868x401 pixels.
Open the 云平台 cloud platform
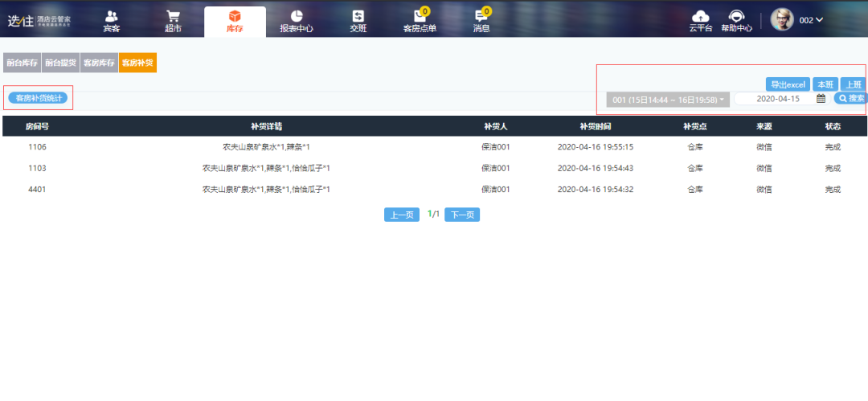pos(701,22)
